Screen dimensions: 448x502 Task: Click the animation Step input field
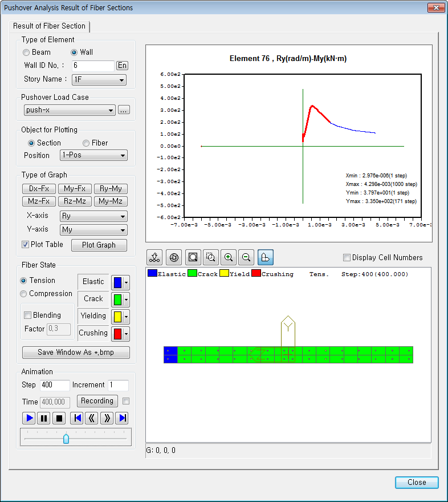[x=55, y=385]
